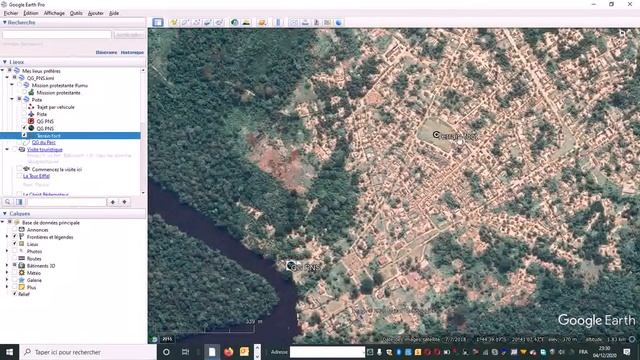The width and height of the screenshot is (640, 360).
Task: Enable the Météo layer checkbox
Action: point(15,273)
